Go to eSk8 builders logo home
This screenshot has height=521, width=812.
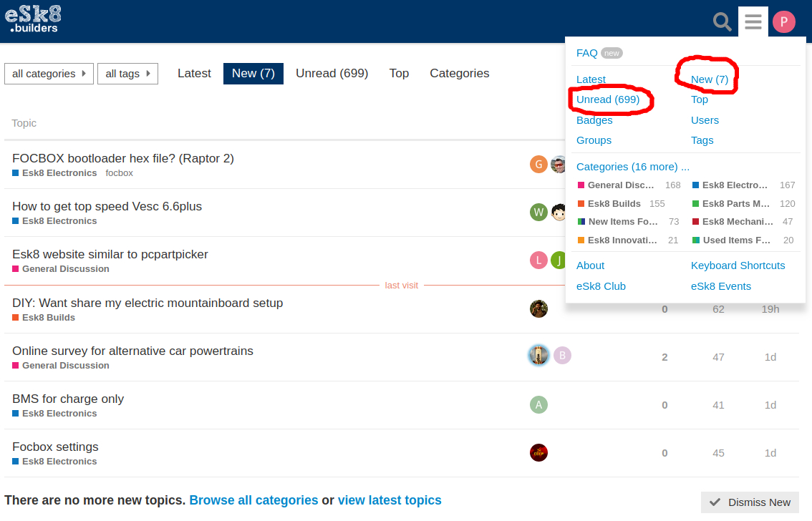point(33,19)
